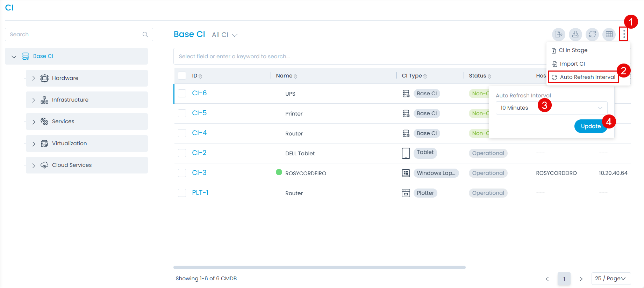This screenshot has width=644, height=288.
Task: Expand the Hardware tree node
Action: pyautogui.click(x=34, y=79)
